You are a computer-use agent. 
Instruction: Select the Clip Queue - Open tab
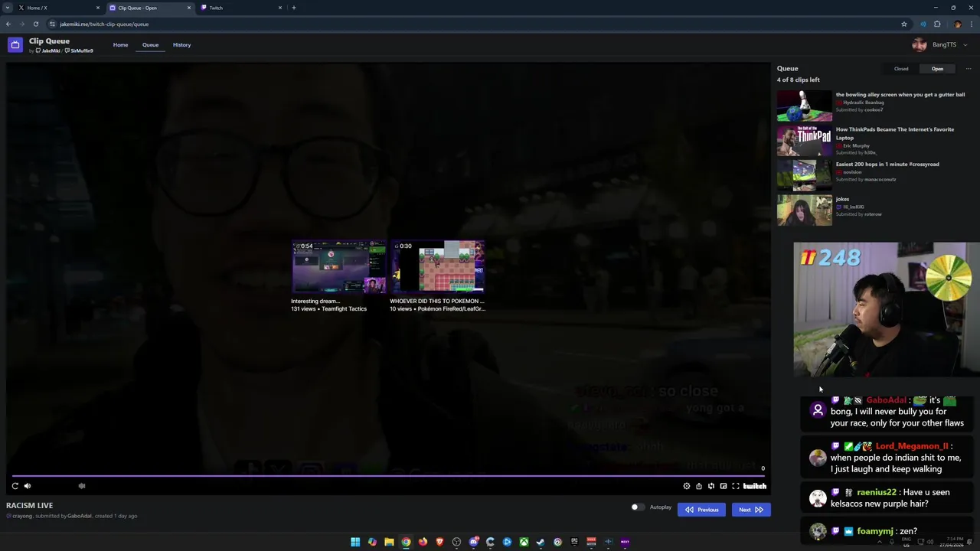pyautogui.click(x=149, y=8)
